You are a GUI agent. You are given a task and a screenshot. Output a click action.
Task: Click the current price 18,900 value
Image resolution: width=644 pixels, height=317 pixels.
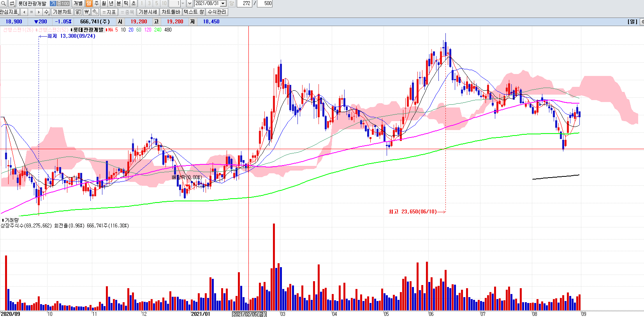pyautogui.click(x=14, y=21)
